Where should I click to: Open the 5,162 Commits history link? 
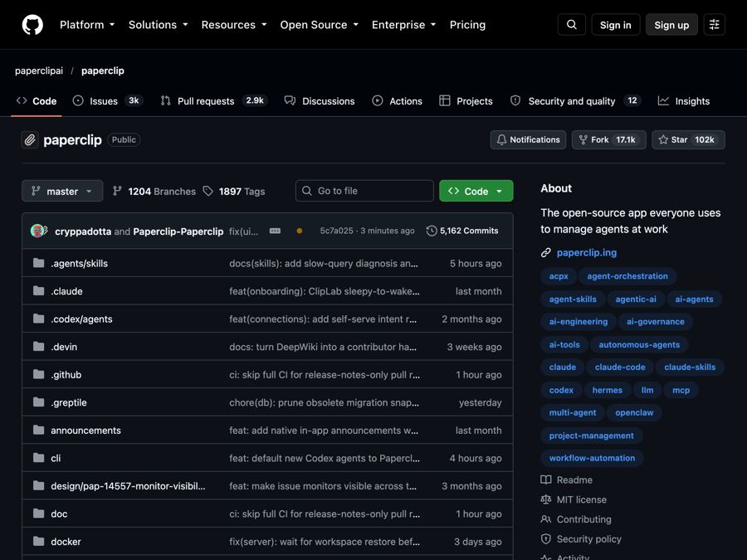pos(462,231)
